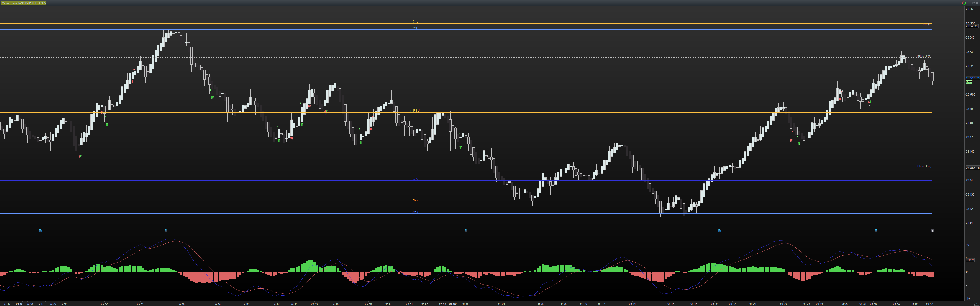The width and height of the screenshot is (980, 306).
Task: Click the blue event marker near 09:20
Action: [719, 230]
